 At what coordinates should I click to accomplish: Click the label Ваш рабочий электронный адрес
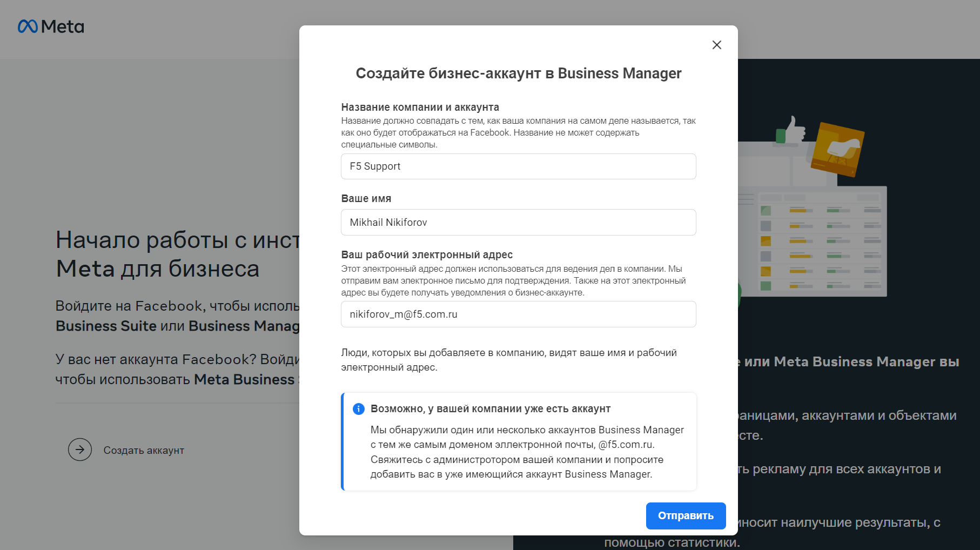click(x=427, y=255)
